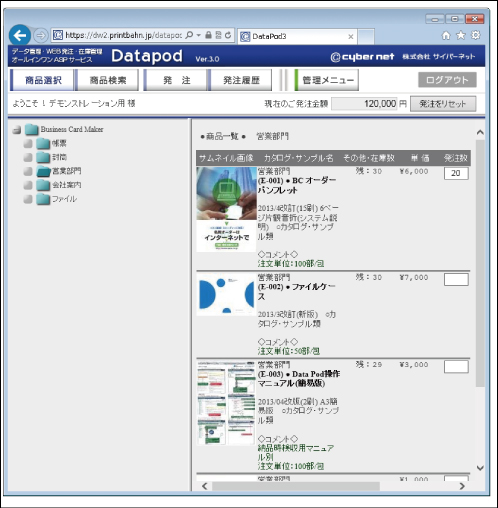
Task: Click the 発注数 column header
Action: (456, 158)
